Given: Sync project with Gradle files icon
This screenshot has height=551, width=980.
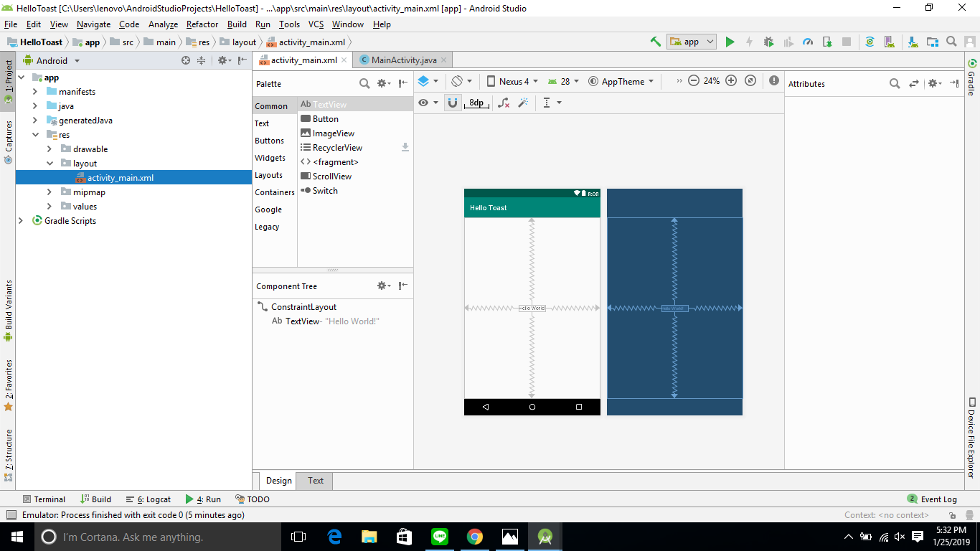Looking at the screenshot, I should pos(870,42).
